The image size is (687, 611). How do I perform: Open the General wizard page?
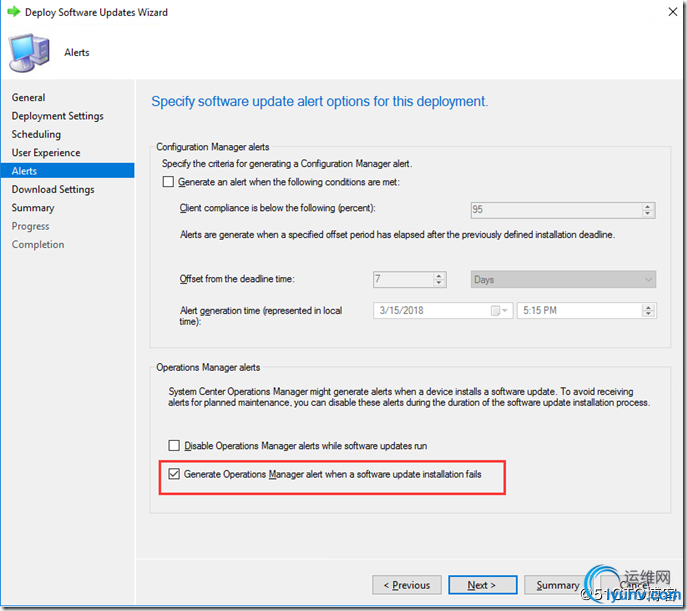click(x=28, y=97)
